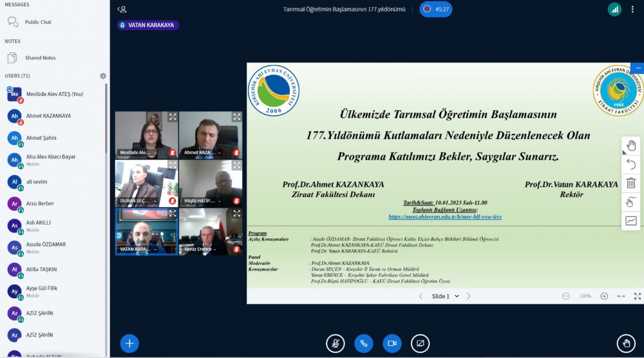Select user Arzu Berber

point(54,203)
